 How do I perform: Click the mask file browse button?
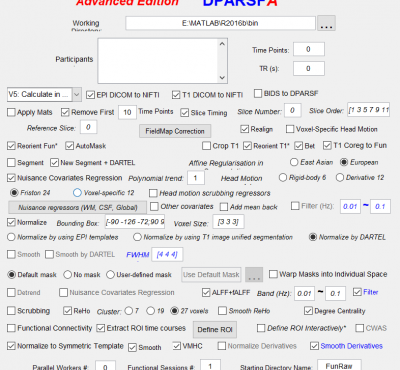[x=254, y=275]
